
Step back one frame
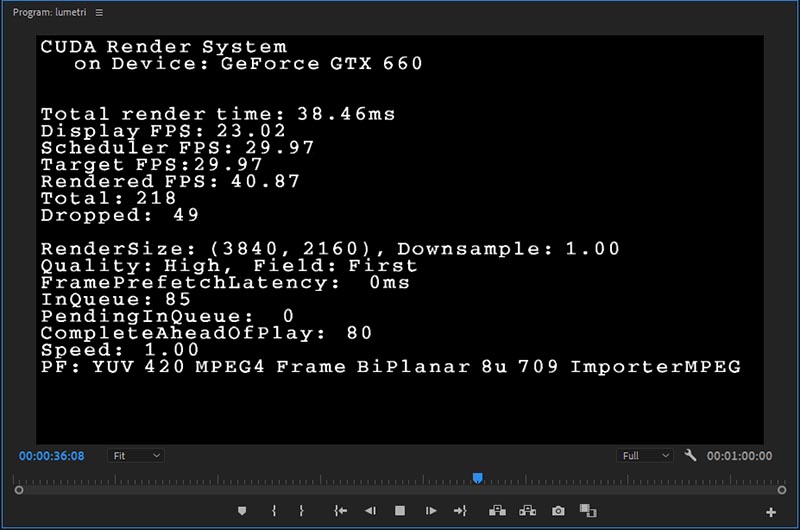point(370,511)
